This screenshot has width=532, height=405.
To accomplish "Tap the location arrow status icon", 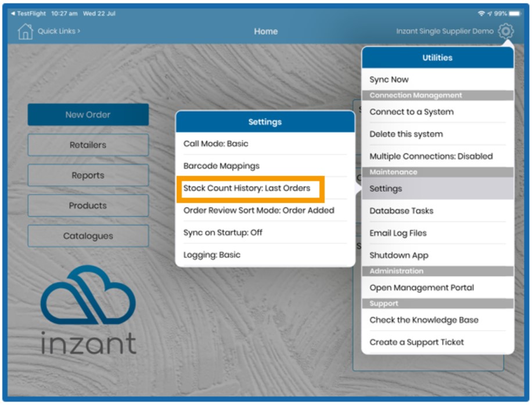I will tap(490, 13).
